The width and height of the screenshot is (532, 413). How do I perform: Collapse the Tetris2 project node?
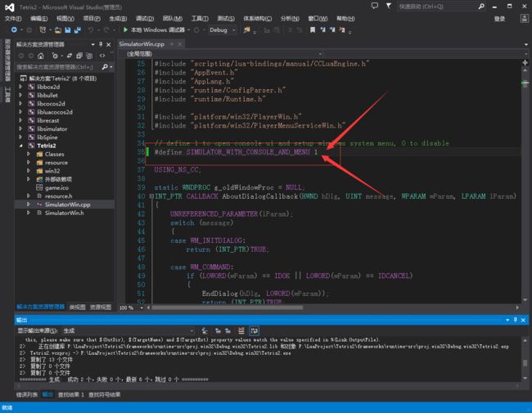(x=20, y=146)
